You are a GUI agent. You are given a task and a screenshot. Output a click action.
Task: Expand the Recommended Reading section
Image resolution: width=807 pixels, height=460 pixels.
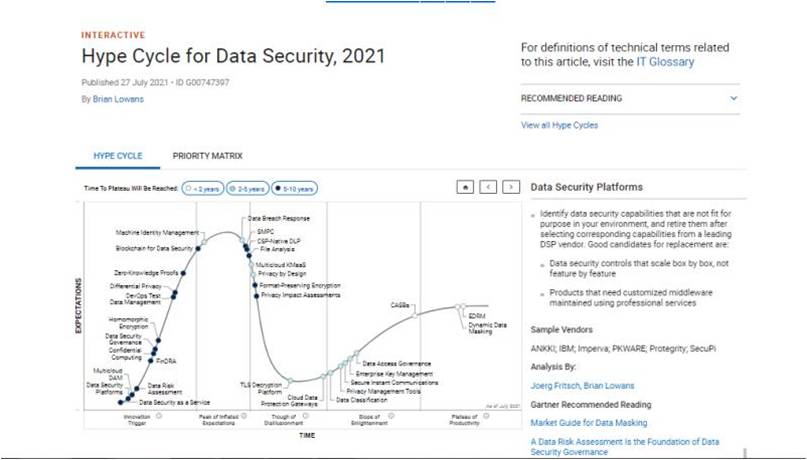coord(733,98)
